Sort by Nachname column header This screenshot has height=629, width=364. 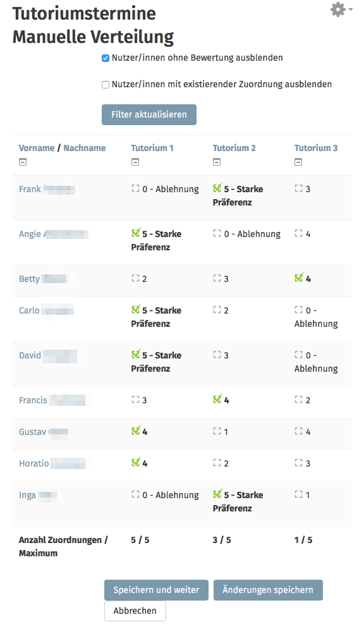pos(85,148)
